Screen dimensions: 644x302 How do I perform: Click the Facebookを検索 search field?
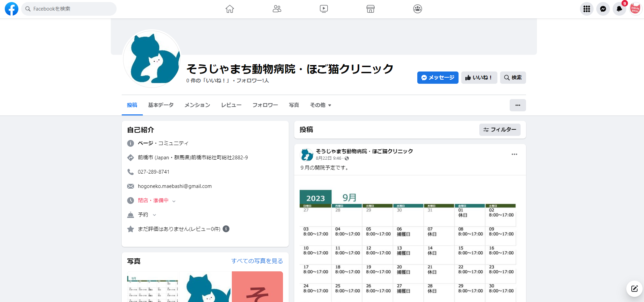tap(69, 9)
